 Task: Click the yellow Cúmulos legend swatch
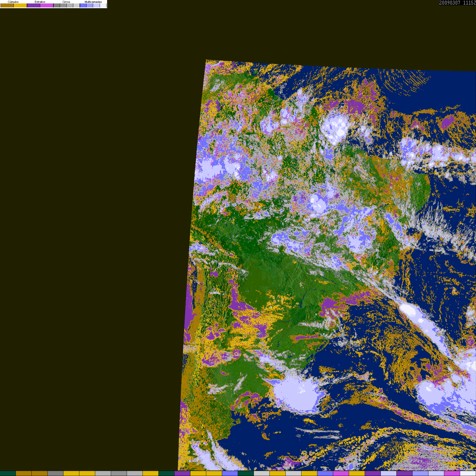click(20, 5)
